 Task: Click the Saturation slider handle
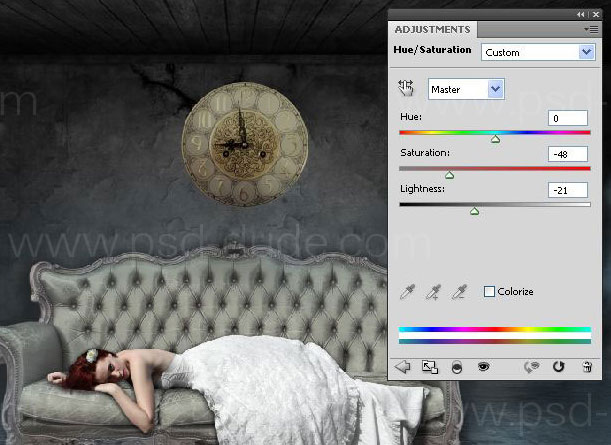coord(449,175)
